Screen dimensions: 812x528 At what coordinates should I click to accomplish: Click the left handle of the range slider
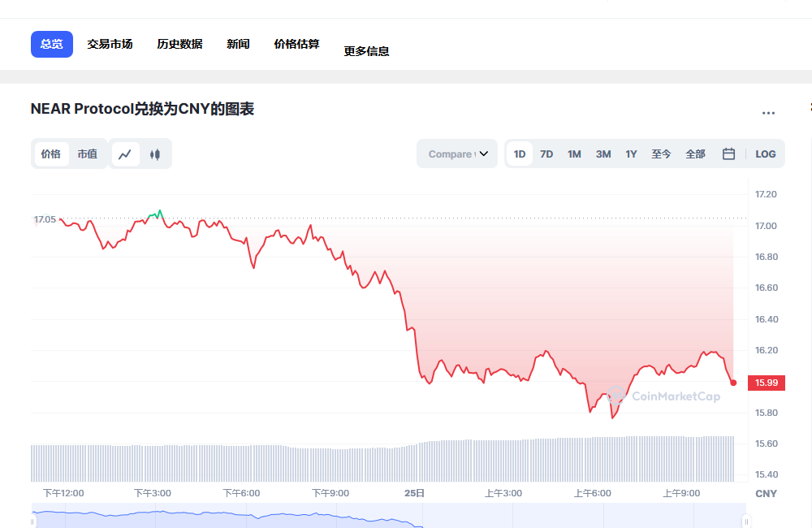click(33, 522)
